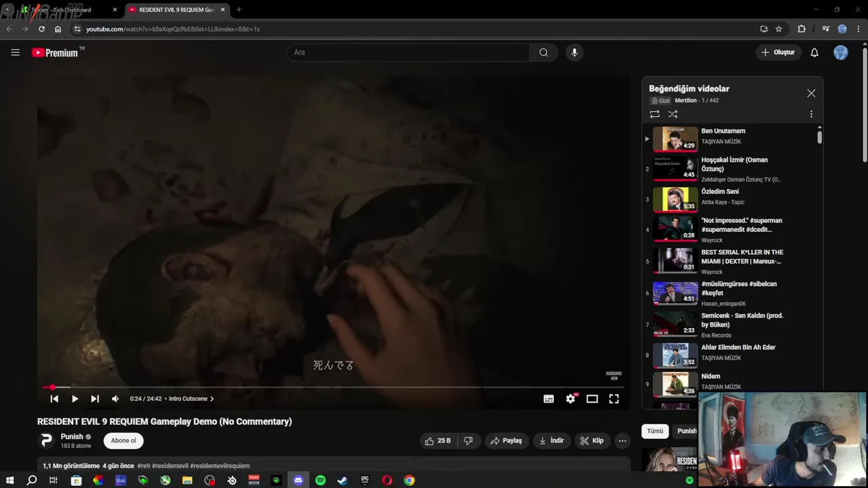Toggle playlist loop mode
The width and height of the screenshot is (868, 488).
(x=654, y=115)
